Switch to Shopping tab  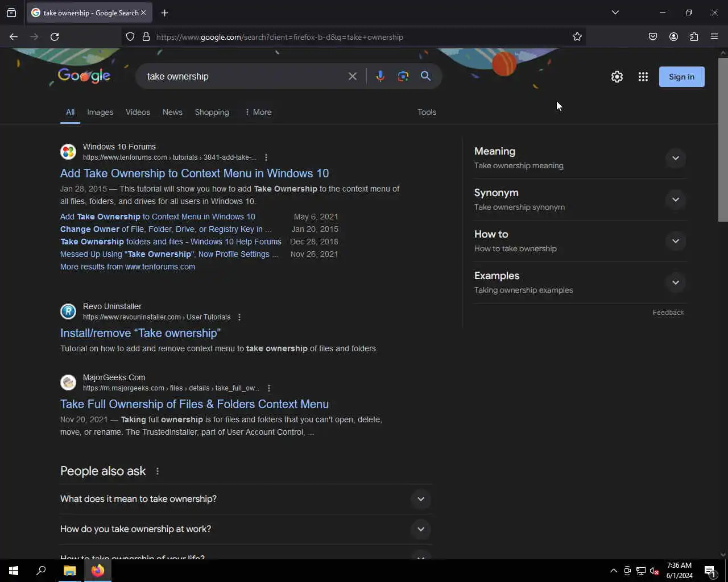(212, 113)
